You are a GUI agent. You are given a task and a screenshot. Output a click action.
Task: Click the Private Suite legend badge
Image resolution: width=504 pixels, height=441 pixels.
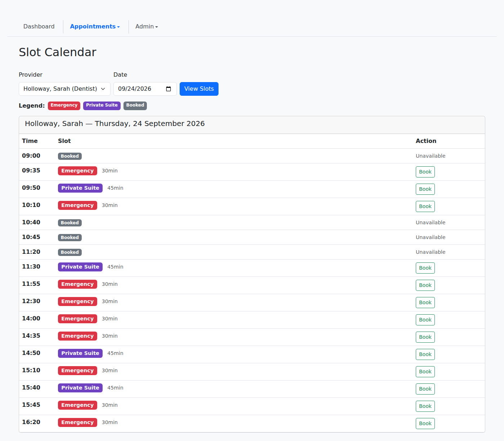click(x=102, y=105)
